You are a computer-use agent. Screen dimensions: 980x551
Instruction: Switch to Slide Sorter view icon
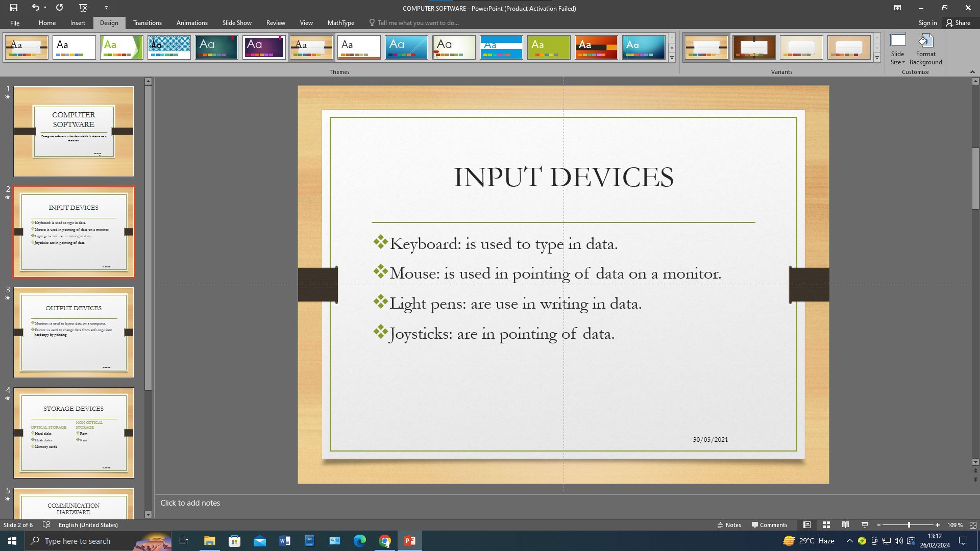(826, 525)
